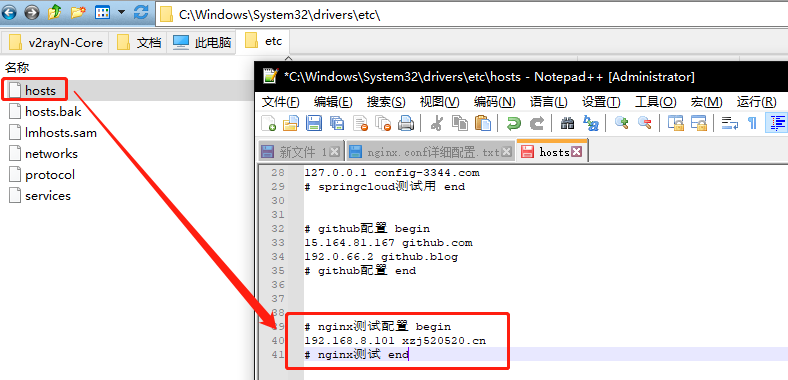
Task: Open the 运行(R) menu
Action: click(x=756, y=102)
